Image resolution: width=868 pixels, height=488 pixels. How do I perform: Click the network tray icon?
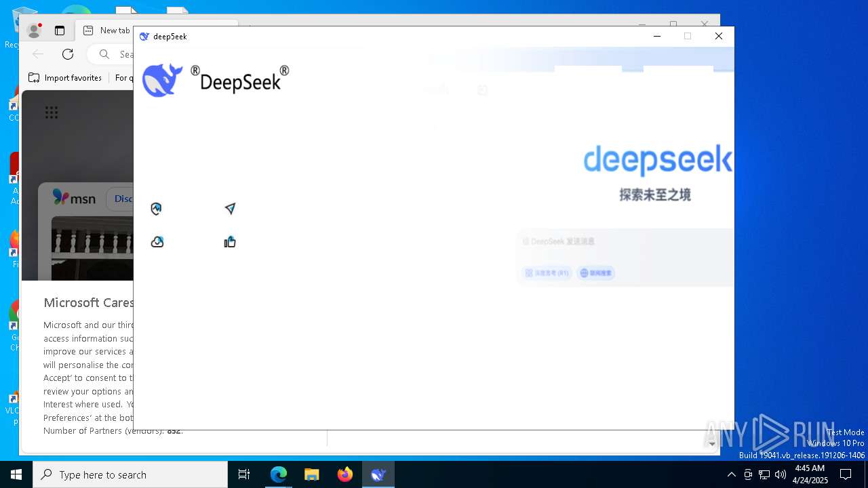click(x=764, y=474)
